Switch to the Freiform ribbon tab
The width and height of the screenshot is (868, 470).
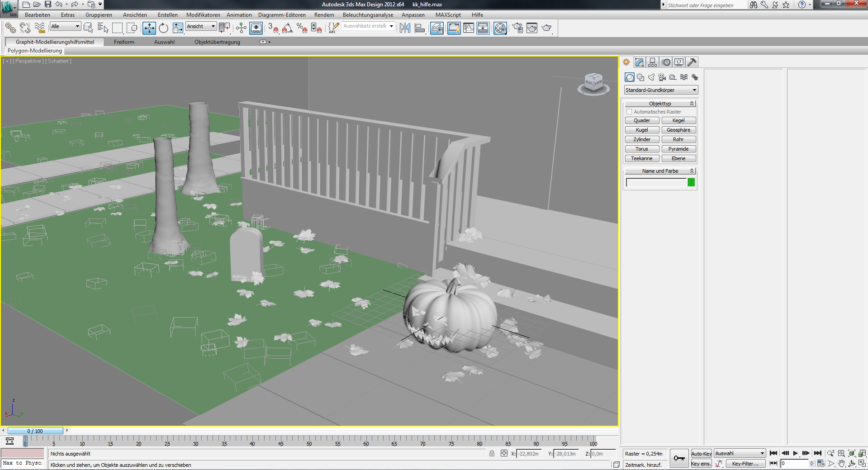coord(124,42)
